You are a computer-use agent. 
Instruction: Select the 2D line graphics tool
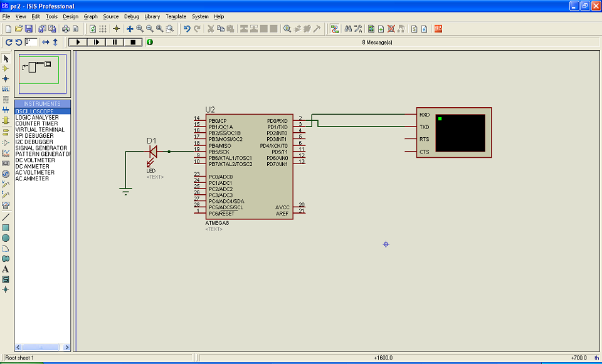point(6,217)
